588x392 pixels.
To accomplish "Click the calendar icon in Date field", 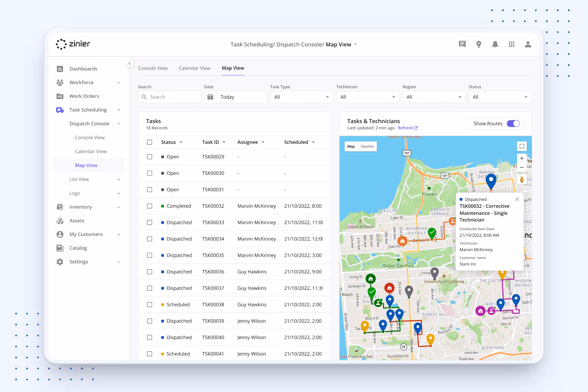I will pos(210,97).
